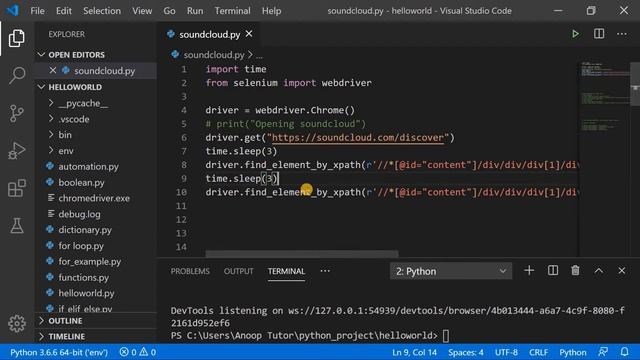The width and height of the screenshot is (640, 360).
Task: Expand the env folder
Action: click(x=65, y=151)
